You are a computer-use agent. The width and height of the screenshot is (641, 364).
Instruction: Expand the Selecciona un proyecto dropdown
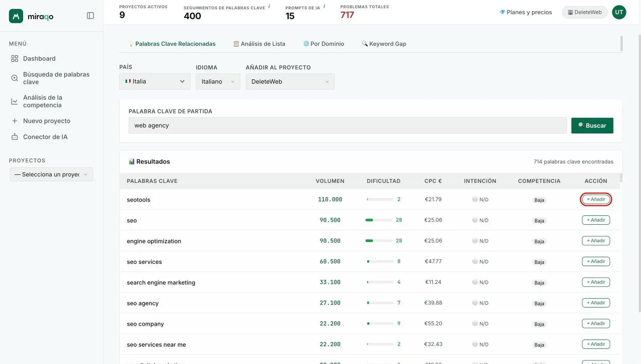click(51, 174)
